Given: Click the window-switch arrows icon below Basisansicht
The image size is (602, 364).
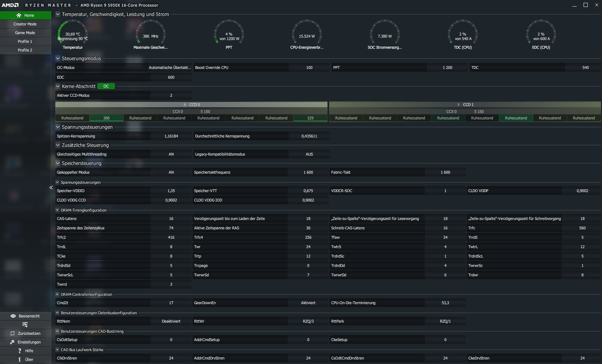Looking at the screenshot, I should [25, 325].
